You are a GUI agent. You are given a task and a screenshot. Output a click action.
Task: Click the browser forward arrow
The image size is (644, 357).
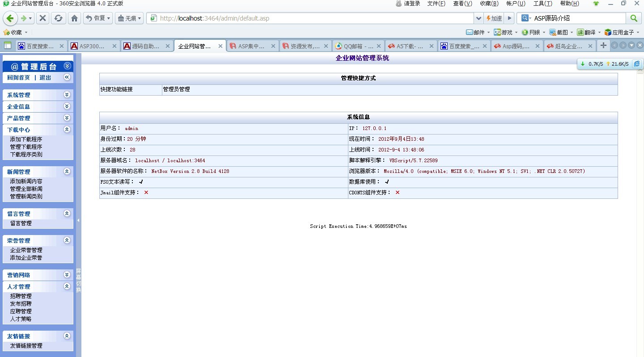24,18
